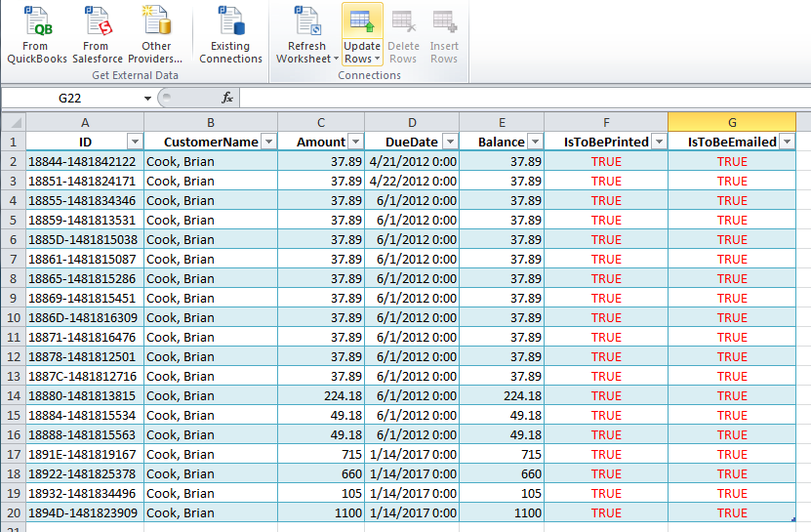The image size is (811, 532).
Task: Click the insert function fx icon
Action: pyautogui.click(x=227, y=98)
